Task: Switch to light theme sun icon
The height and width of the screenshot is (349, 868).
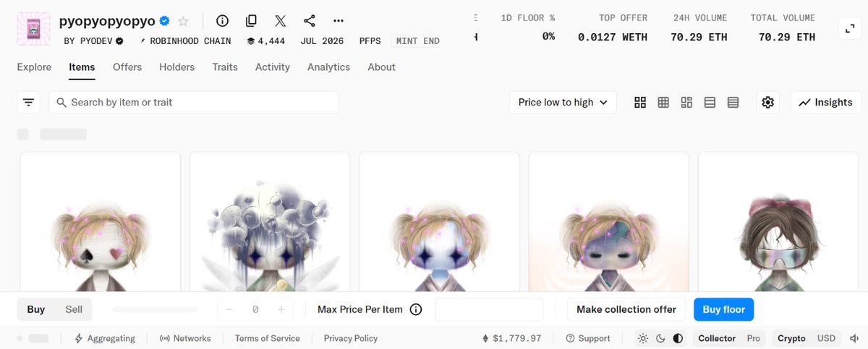Action: (643, 338)
